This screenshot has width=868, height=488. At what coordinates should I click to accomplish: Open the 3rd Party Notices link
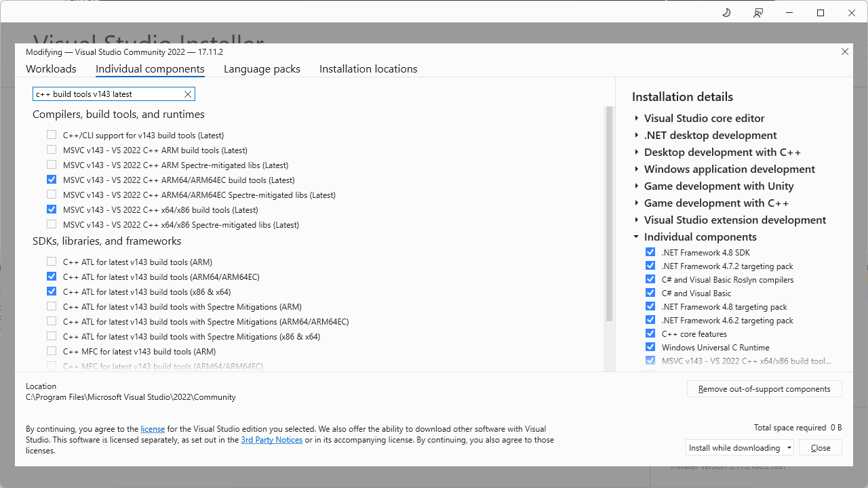point(272,440)
